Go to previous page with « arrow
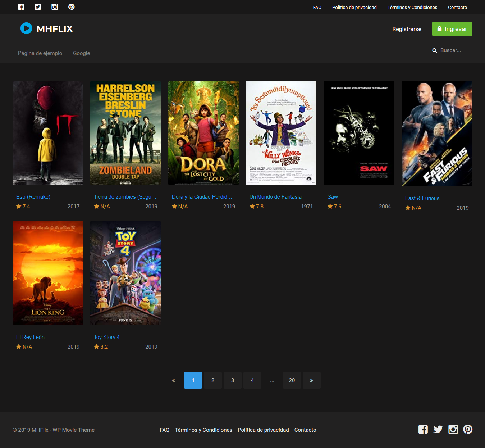Screen dimensions: 485x448 173,380
